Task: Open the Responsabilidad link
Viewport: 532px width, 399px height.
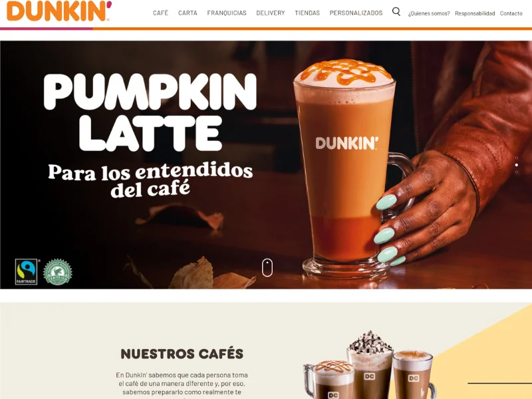Action: pyautogui.click(x=475, y=13)
